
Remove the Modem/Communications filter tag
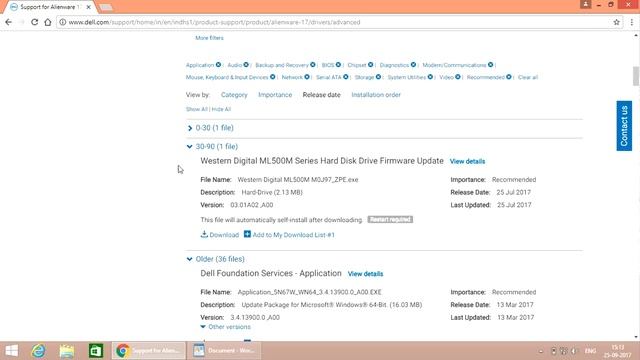(491, 65)
